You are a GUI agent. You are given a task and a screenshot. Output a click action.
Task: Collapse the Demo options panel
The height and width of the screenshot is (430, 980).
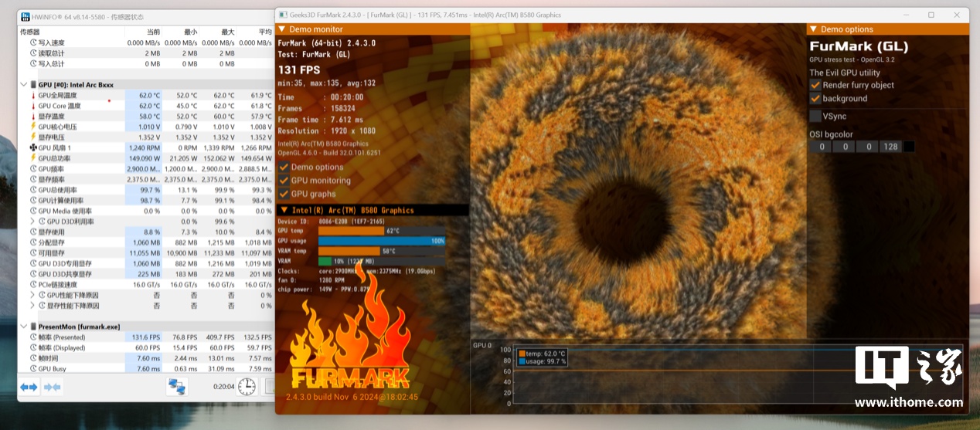point(813,29)
